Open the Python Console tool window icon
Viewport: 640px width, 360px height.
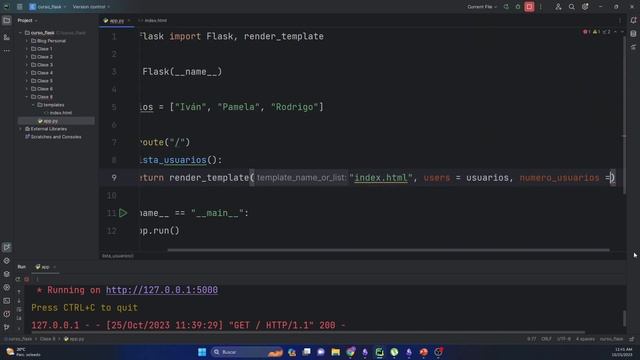click(x=7, y=261)
